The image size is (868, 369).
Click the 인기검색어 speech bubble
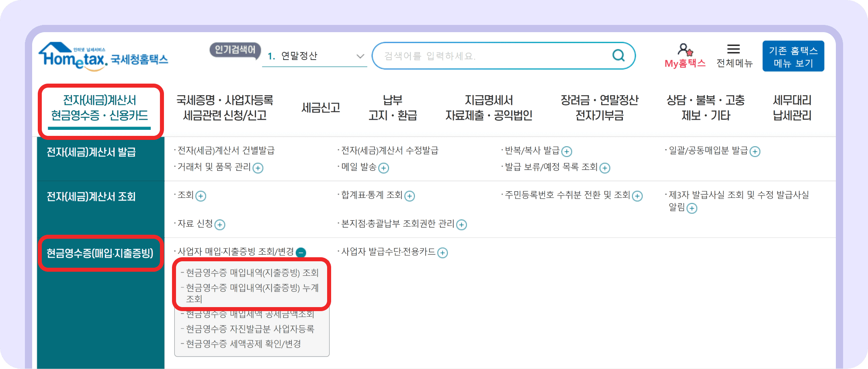point(235,51)
